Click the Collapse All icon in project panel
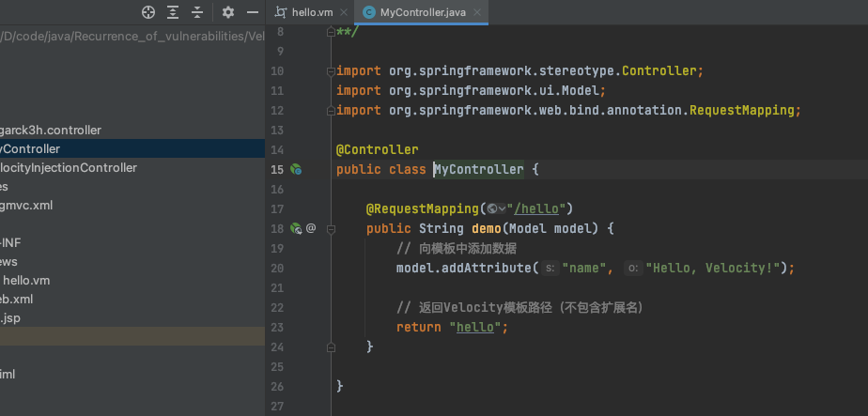This screenshot has height=416, width=868. (x=197, y=12)
